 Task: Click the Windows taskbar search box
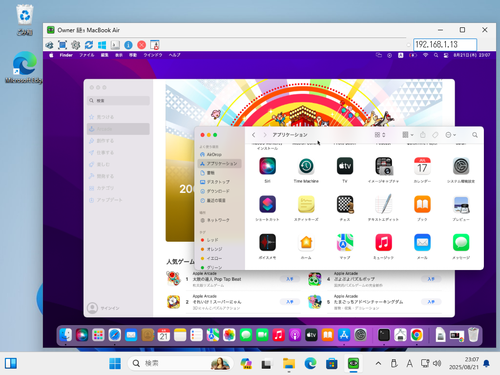pyautogui.click(x=180, y=363)
